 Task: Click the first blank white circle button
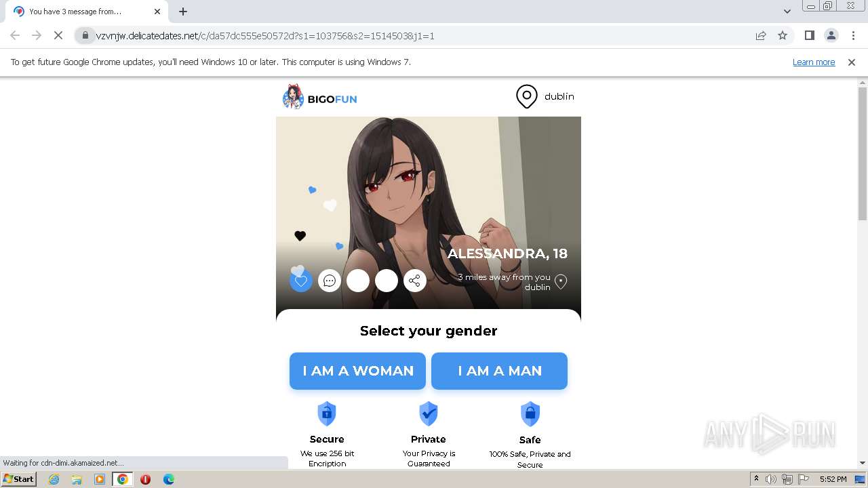(358, 281)
